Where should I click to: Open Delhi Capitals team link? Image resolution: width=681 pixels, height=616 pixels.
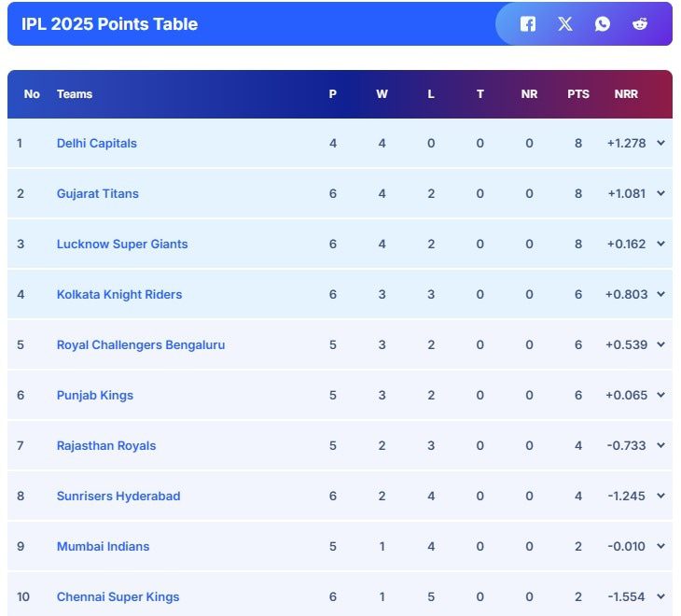click(x=96, y=143)
